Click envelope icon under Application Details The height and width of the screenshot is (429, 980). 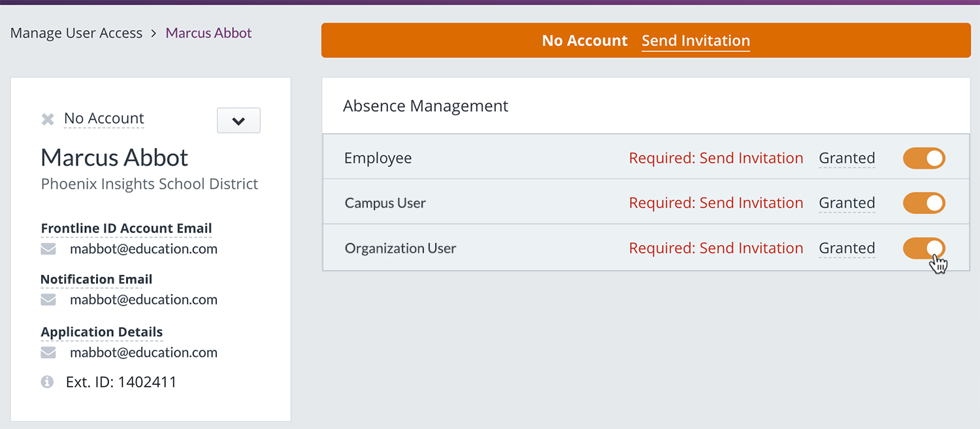(x=48, y=353)
